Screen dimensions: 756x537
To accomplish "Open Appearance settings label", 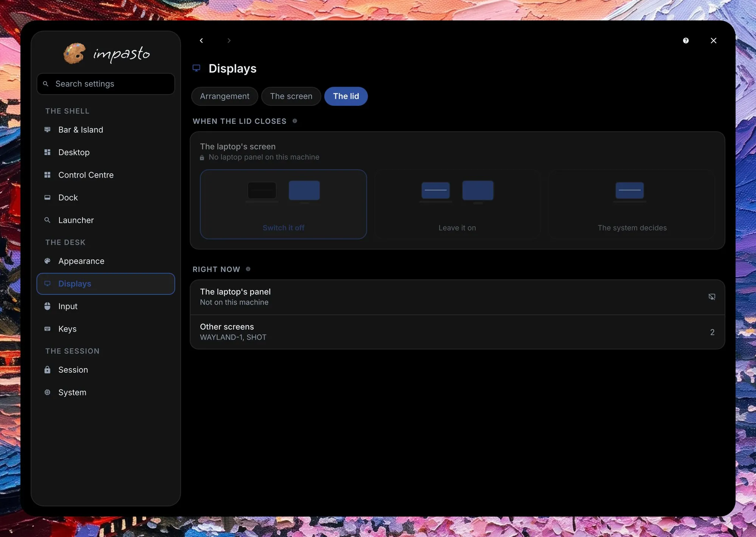I will click(x=81, y=261).
